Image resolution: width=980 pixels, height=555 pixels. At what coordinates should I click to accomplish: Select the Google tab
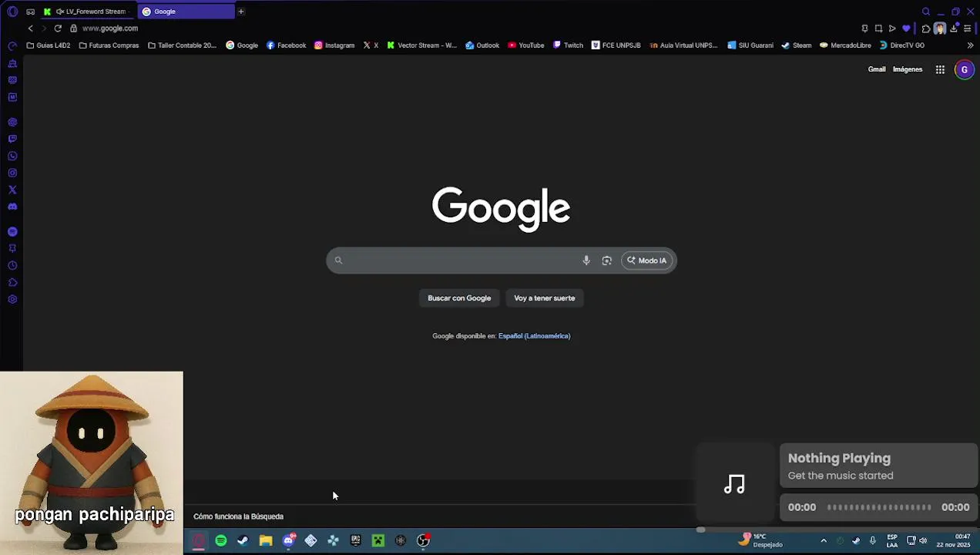pyautogui.click(x=185, y=12)
